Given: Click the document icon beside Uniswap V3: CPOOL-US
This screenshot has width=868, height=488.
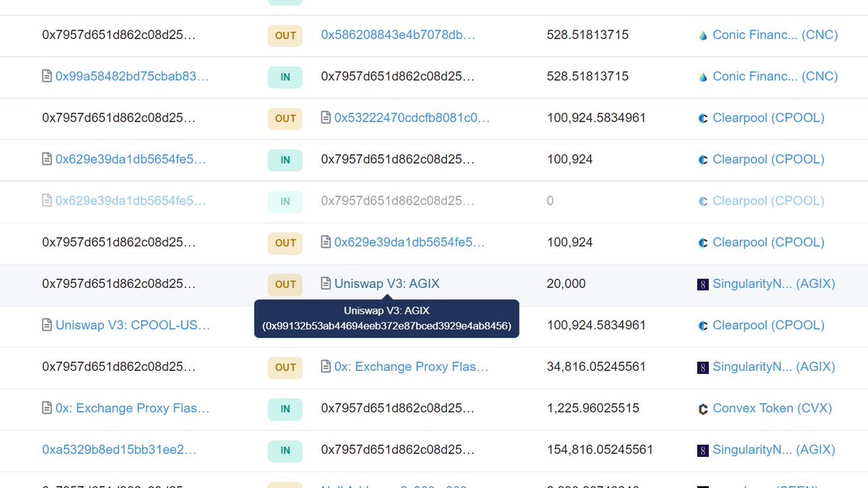Looking at the screenshot, I should [x=46, y=325].
